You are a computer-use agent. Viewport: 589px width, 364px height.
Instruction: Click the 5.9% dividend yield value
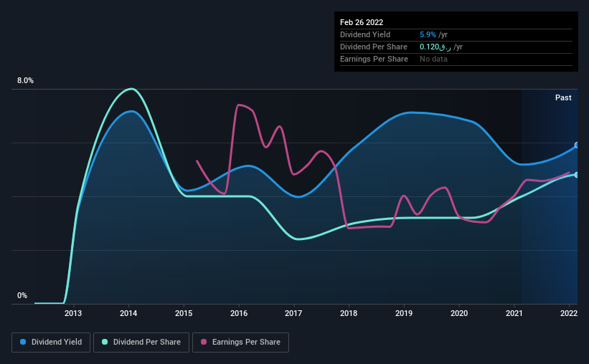coord(428,34)
